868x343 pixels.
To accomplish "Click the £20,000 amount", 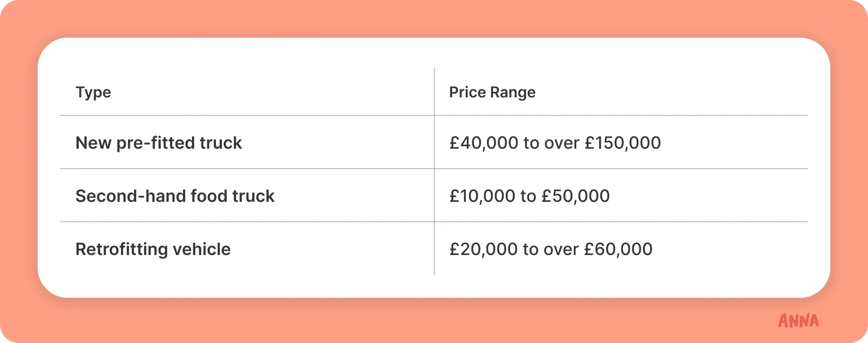I will click(x=484, y=249).
